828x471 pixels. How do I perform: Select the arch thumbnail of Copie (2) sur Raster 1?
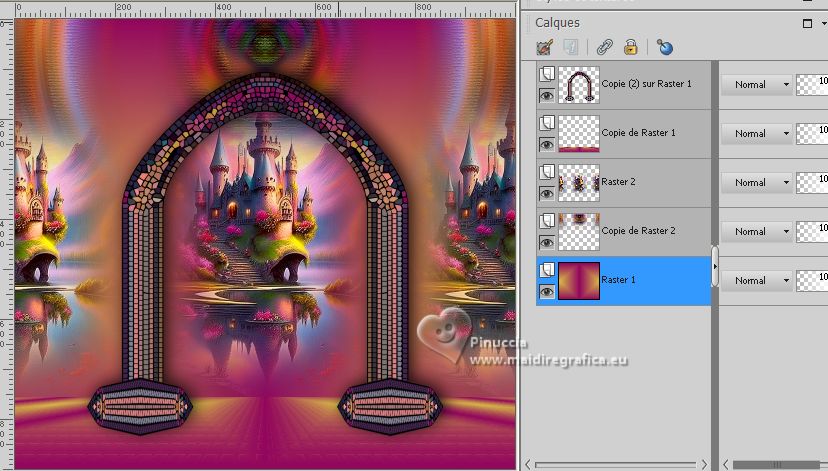coord(579,84)
